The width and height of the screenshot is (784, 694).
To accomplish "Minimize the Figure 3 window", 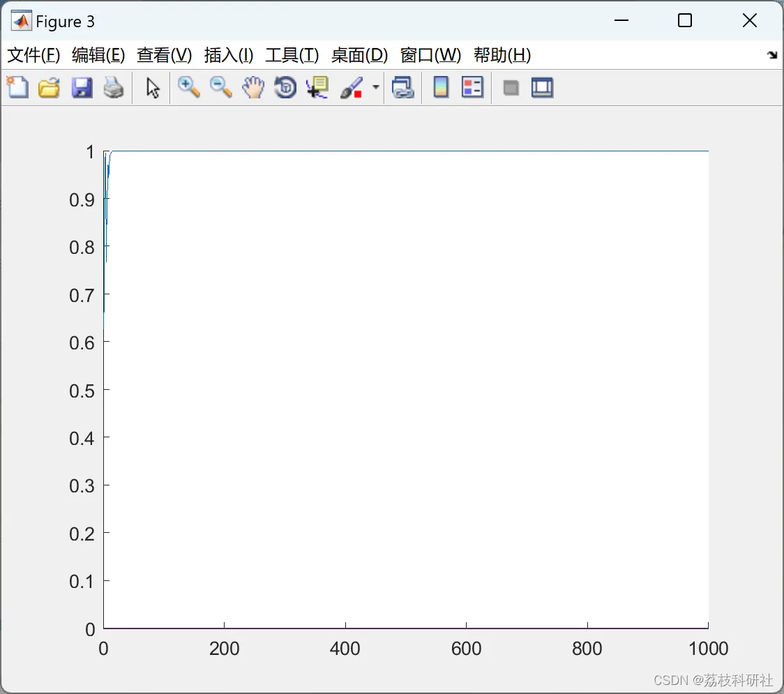I will [621, 20].
